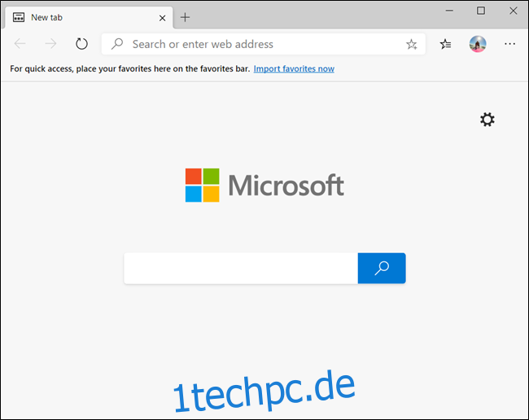Click the back navigation arrow

pyautogui.click(x=20, y=43)
